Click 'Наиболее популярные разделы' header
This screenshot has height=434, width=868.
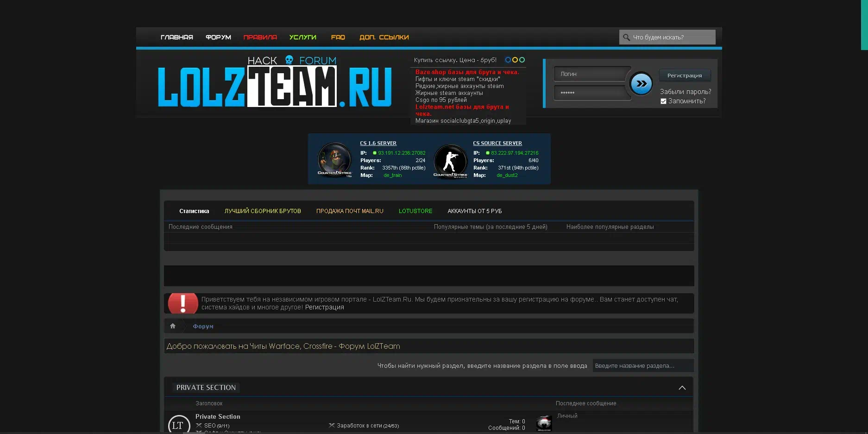click(x=610, y=226)
